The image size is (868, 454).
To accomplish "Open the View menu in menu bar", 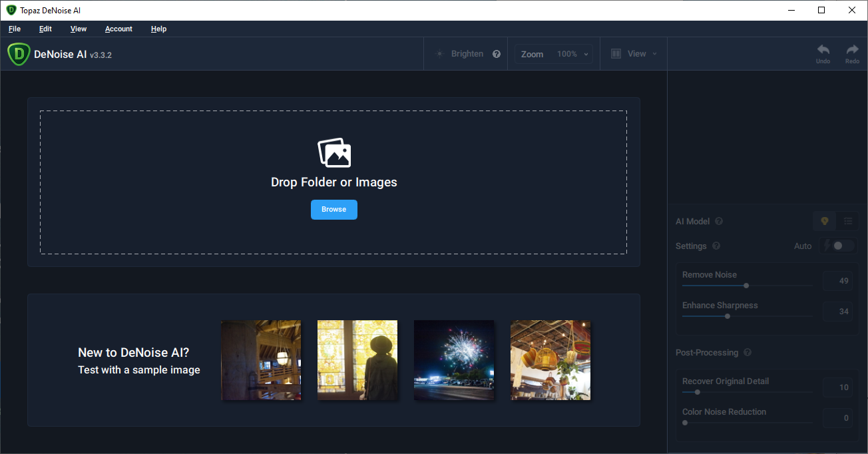I will [79, 29].
